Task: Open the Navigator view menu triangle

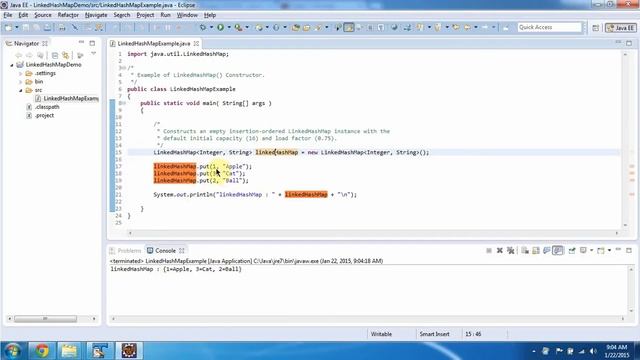Action: click(93, 53)
